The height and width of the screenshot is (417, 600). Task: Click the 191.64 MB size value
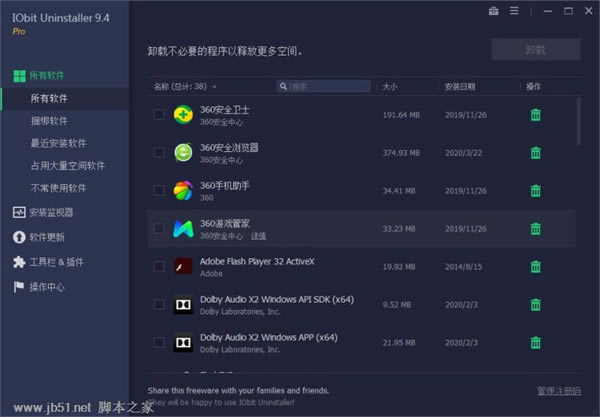pos(401,115)
